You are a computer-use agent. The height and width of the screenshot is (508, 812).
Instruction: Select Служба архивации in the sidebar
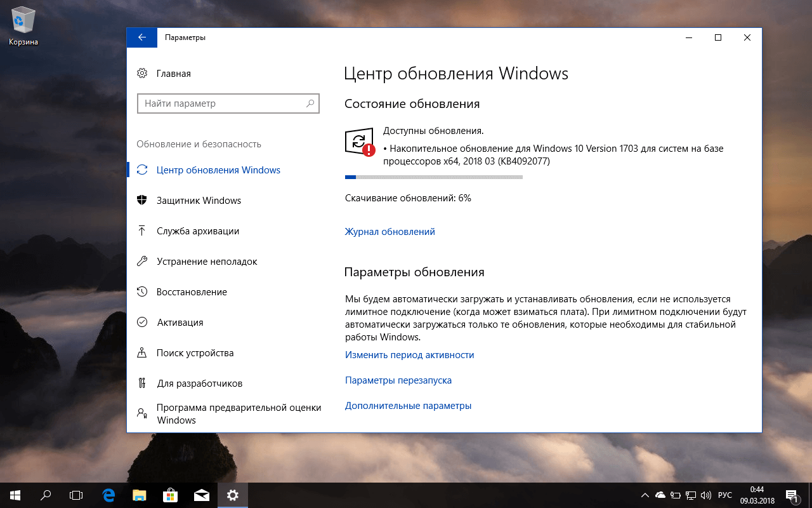[199, 231]
